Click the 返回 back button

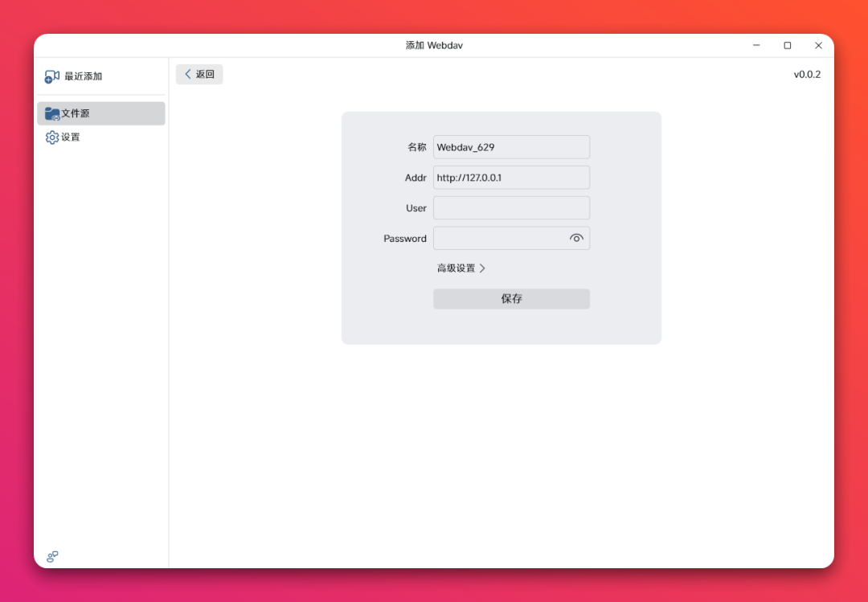point(199,74)
